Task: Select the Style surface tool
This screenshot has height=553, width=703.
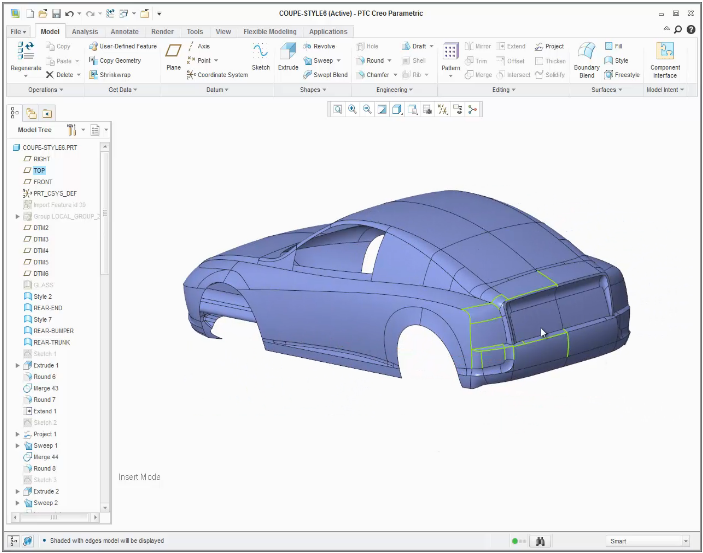Action: (x=620, y=60)
